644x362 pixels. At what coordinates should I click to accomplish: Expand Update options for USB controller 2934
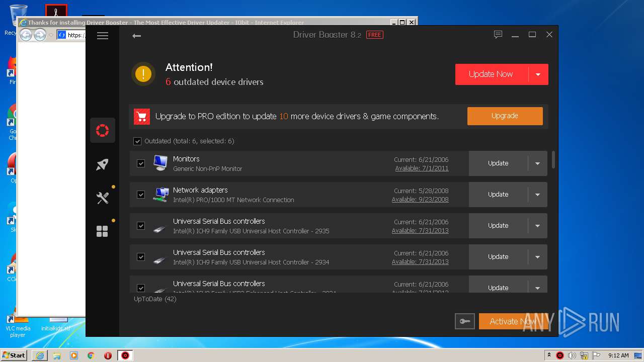pyautogui.click(x=537, y=257)
